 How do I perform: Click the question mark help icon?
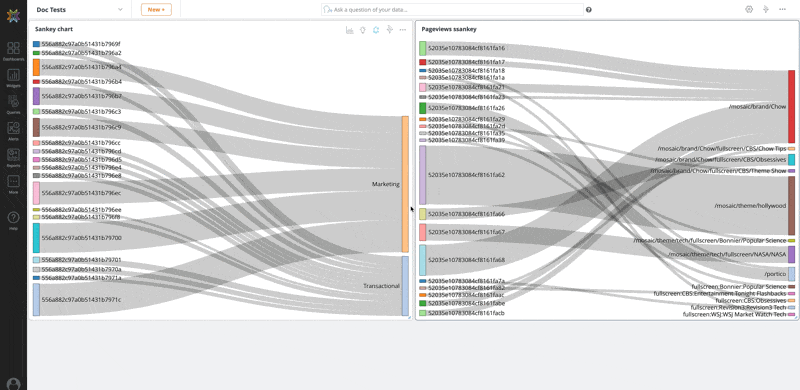(x=589, y=10)
